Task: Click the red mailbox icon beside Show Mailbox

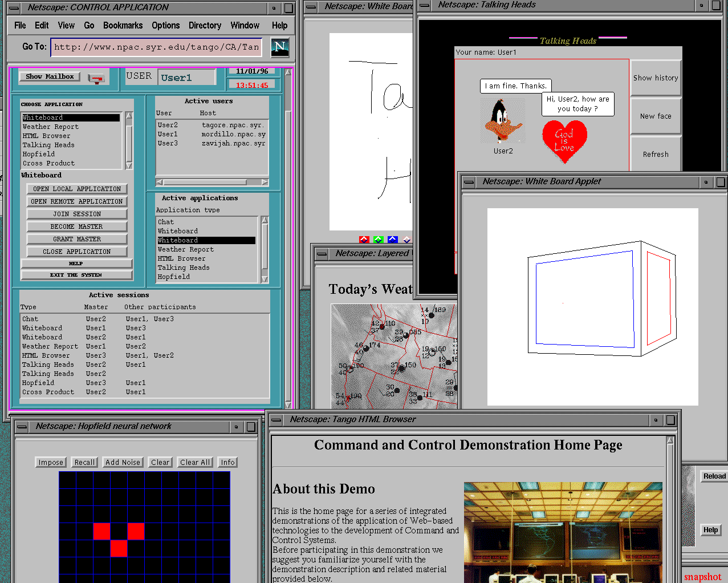Action: click(x=97, y=78)
